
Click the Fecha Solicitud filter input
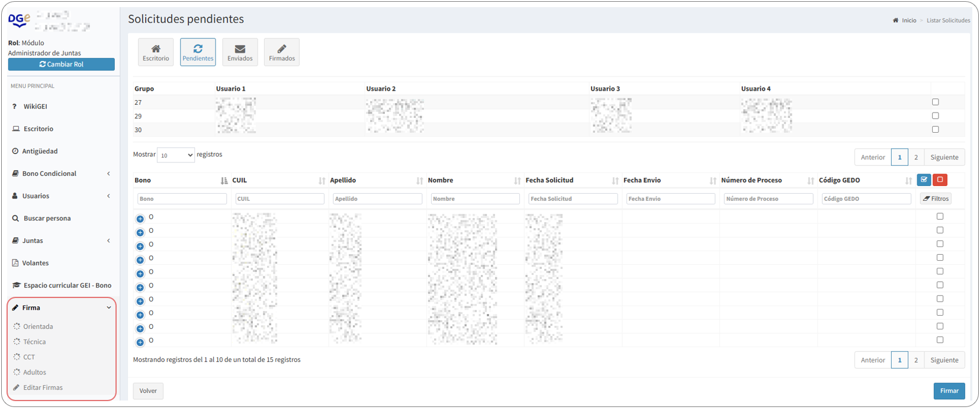point(573,198)
